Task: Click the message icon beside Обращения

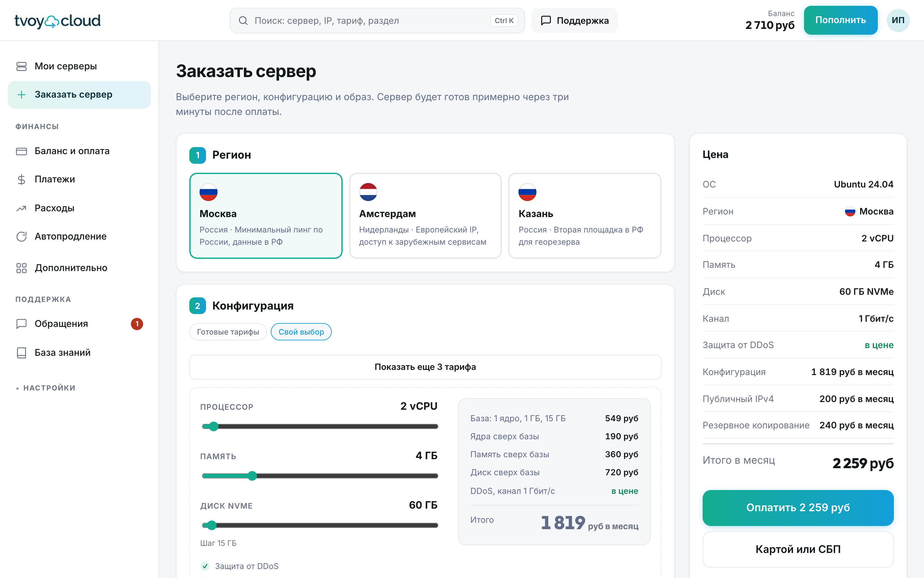Action: click(21, 324)
